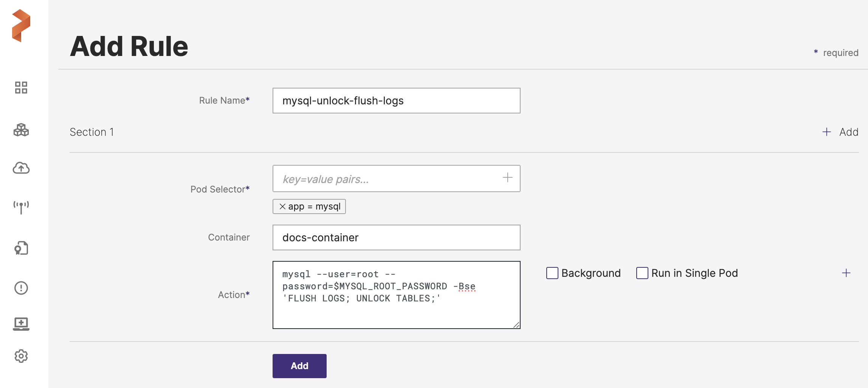The width and height of the screenshot is (868, 388).
Task: Enable the Background checkbox
Action: pyautogui.click(x=552, y=273)
